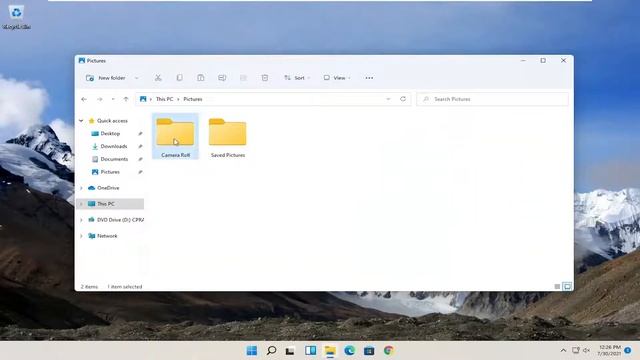Click the New folder button

point(105,78)
